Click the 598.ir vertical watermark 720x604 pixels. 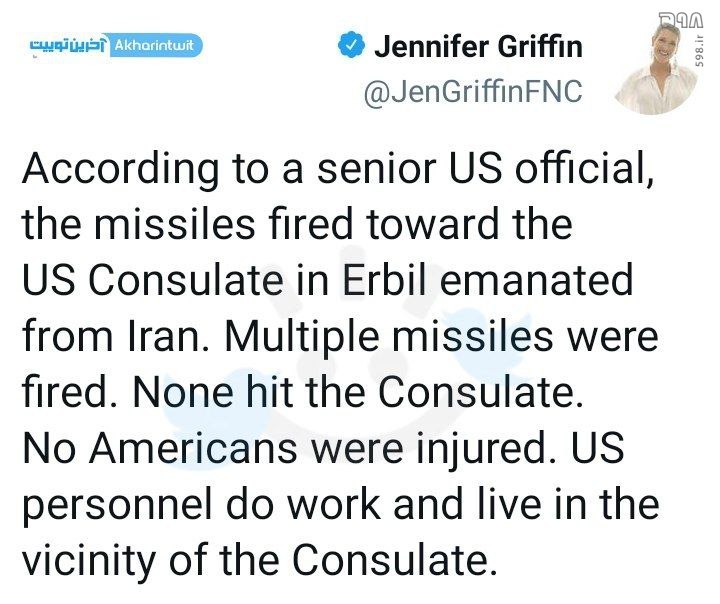pos(698,50)
